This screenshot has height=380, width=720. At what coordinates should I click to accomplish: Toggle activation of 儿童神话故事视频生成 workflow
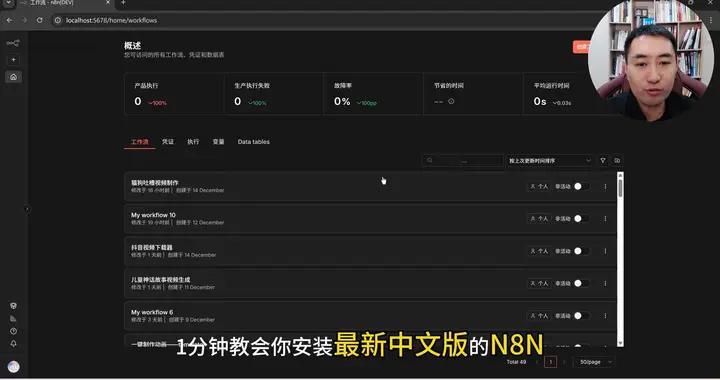tap(581, 283)
